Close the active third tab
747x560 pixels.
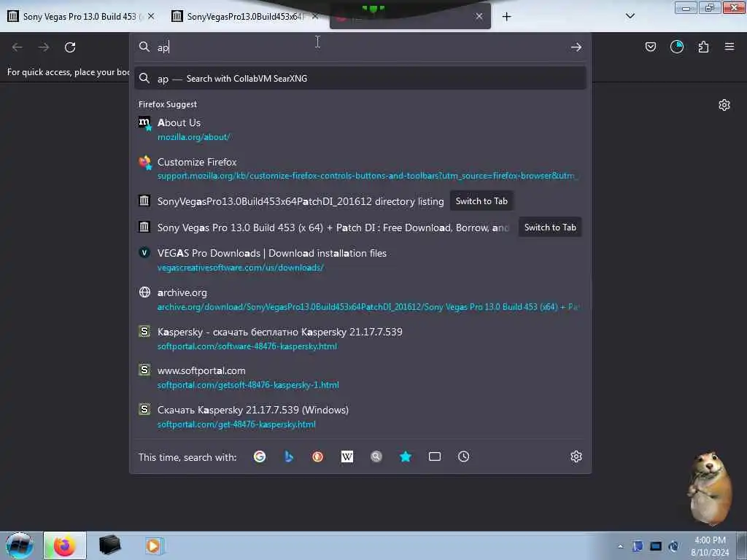[x=479, y=16]
